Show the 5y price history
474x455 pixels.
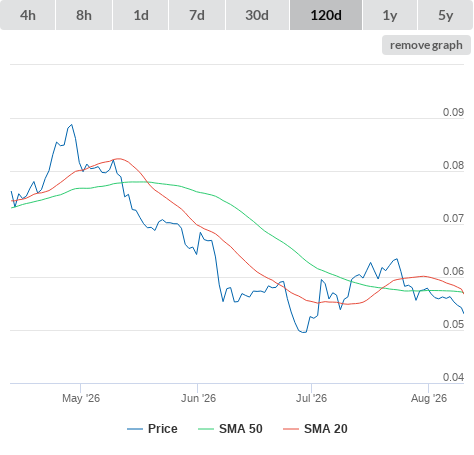[x=446, y=15]
